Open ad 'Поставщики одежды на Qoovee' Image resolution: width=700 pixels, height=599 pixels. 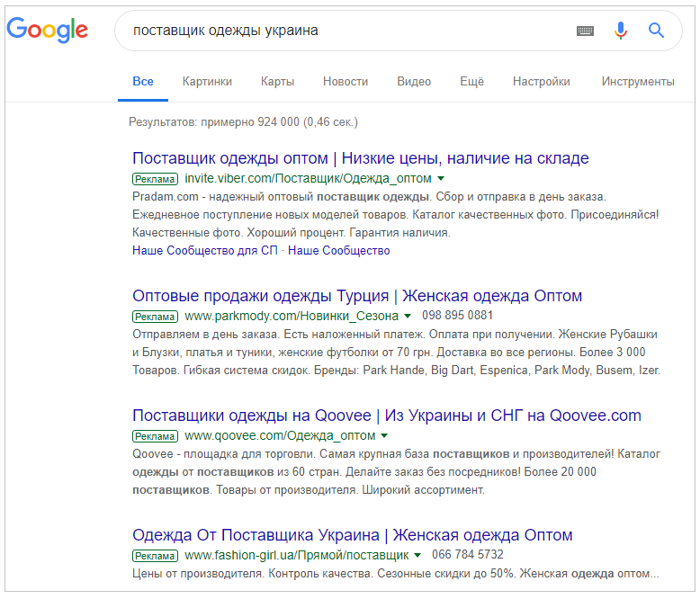coord(387,416)
